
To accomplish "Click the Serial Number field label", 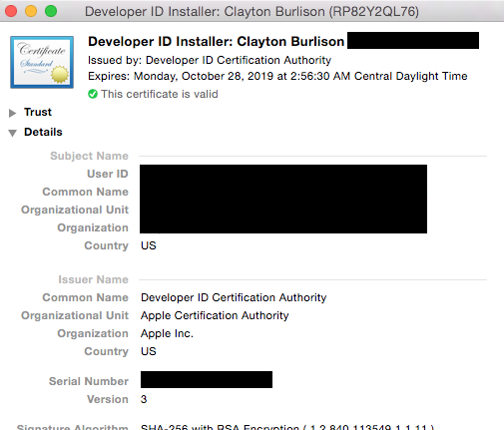I will [x=89, y=381].
